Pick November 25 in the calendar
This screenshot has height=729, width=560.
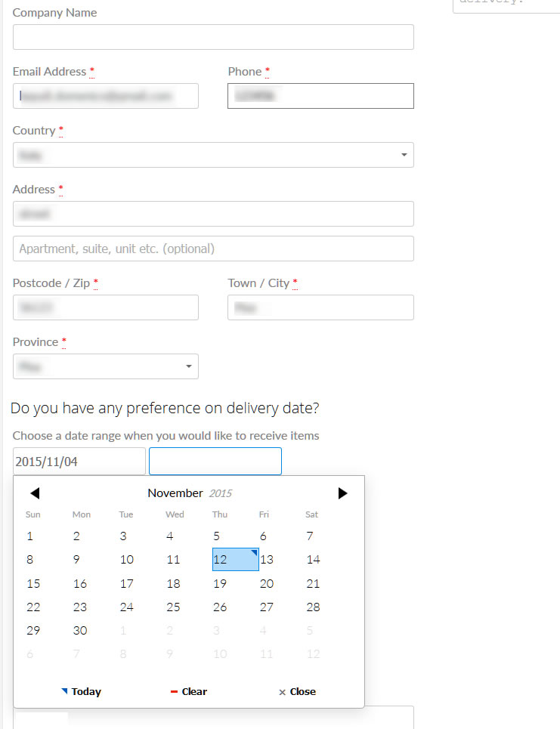click(173, 607)
